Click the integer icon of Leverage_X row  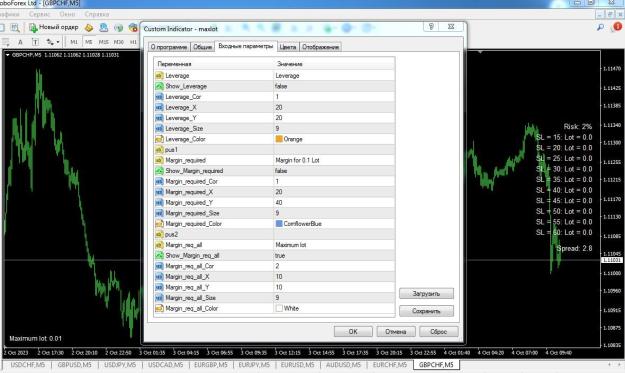pyautogui.click(x=159, y=107)
